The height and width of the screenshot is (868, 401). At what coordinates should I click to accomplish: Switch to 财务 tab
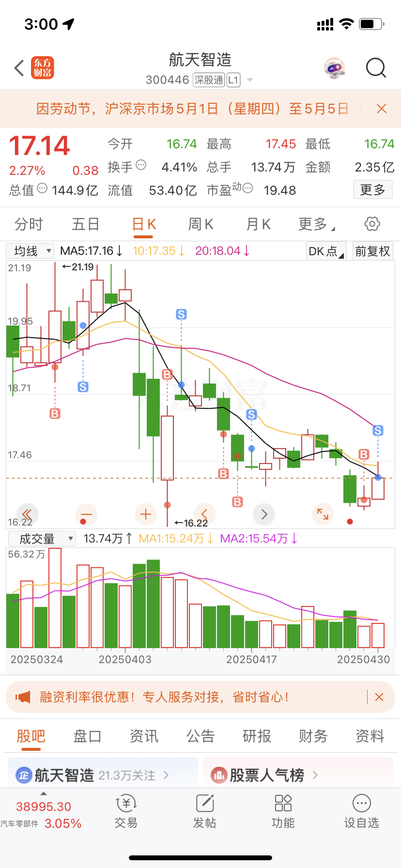tap(313, 736)
